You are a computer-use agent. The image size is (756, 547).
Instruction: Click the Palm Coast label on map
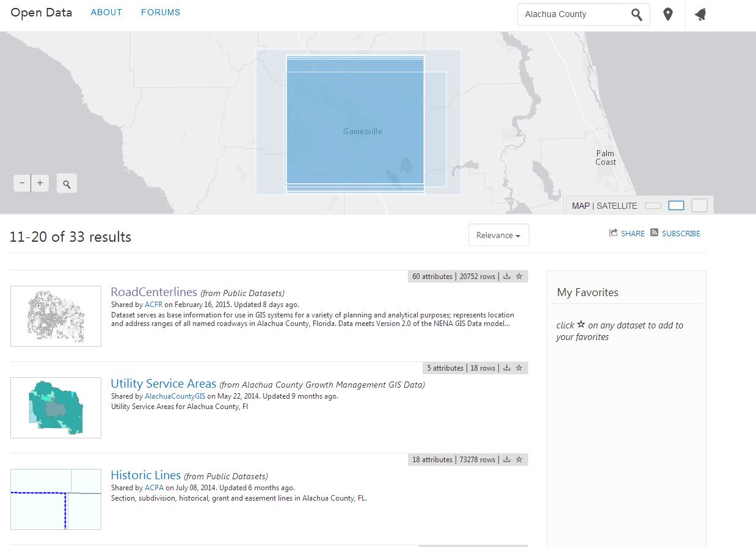tap(606, 158)
